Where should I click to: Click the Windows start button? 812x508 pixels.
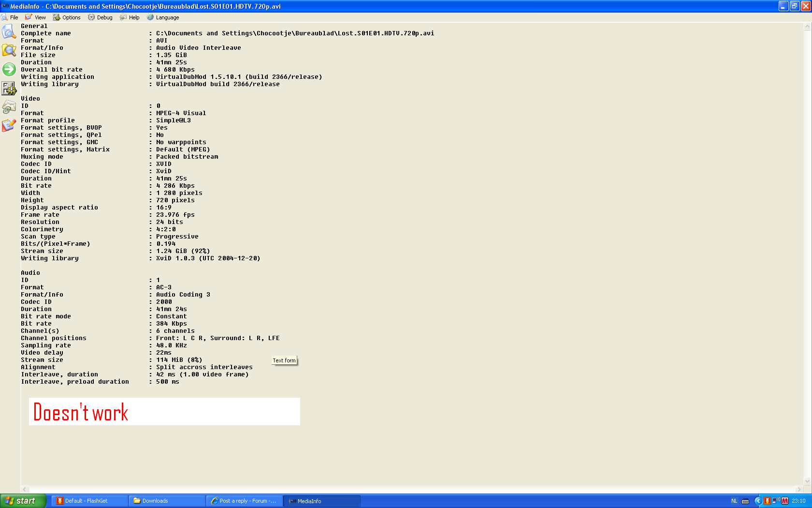tap(23, 501)
